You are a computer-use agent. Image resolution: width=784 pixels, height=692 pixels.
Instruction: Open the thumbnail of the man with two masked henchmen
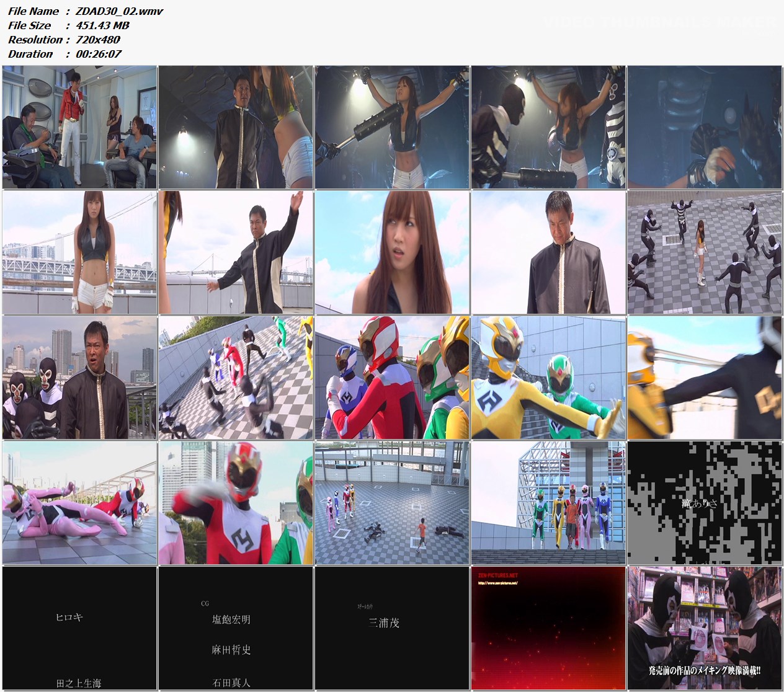[79, 378]
